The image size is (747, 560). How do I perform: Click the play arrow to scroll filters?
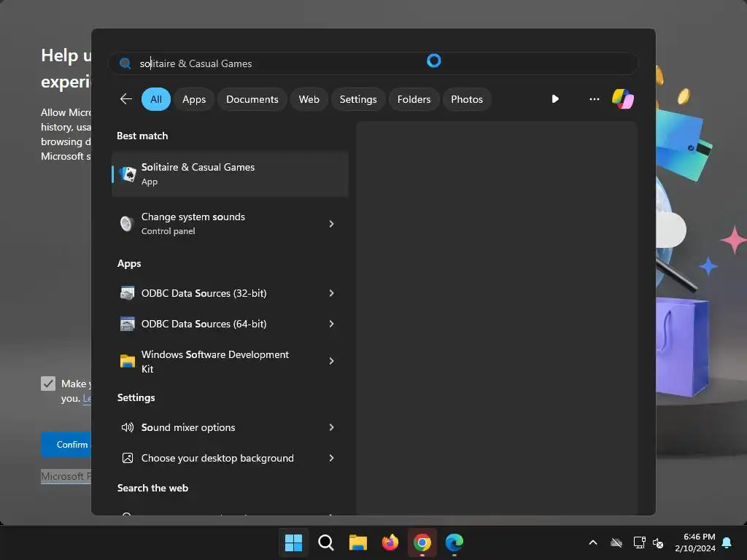[x=555, y=99]
